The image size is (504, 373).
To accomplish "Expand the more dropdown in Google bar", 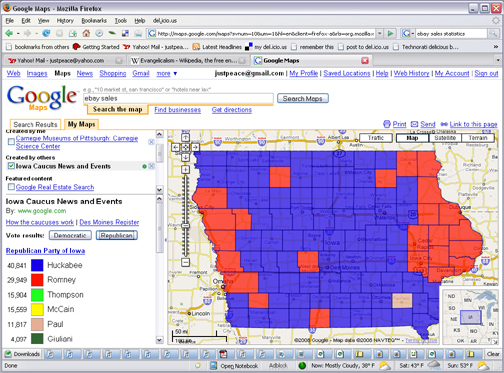I will pyautogui.click(x=167, y=73).
